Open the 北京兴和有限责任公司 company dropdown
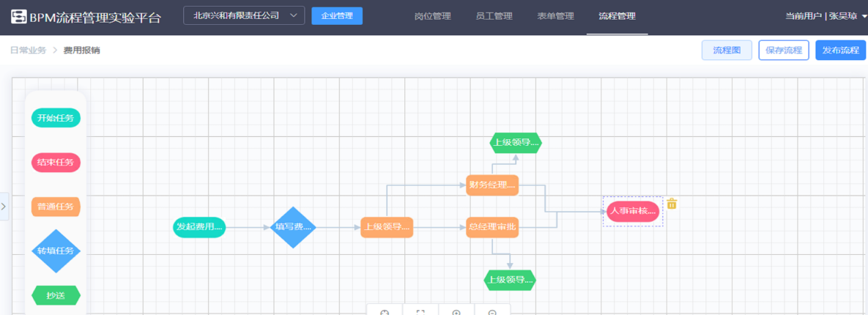The width and height of the screenshot is (868, 315). (243, 16)
